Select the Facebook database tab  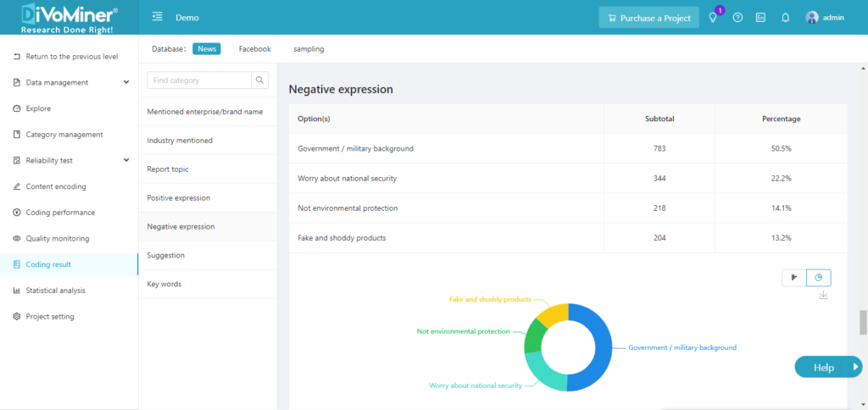coord(254,48)
